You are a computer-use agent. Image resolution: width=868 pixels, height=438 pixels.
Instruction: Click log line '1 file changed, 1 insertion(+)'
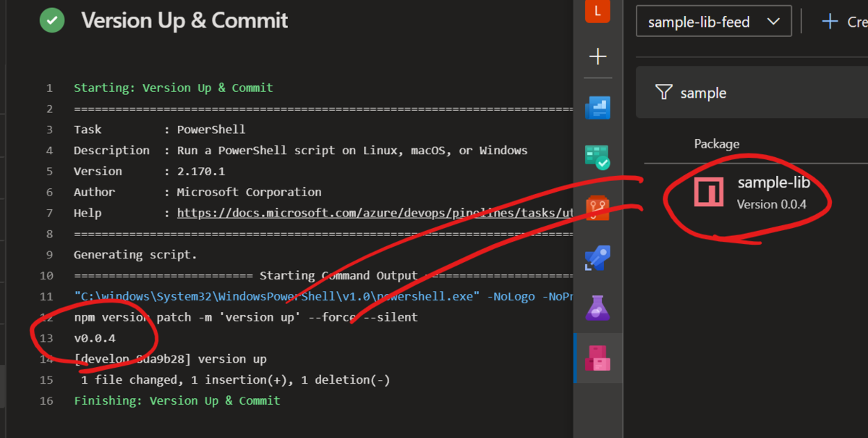point(235,380)
